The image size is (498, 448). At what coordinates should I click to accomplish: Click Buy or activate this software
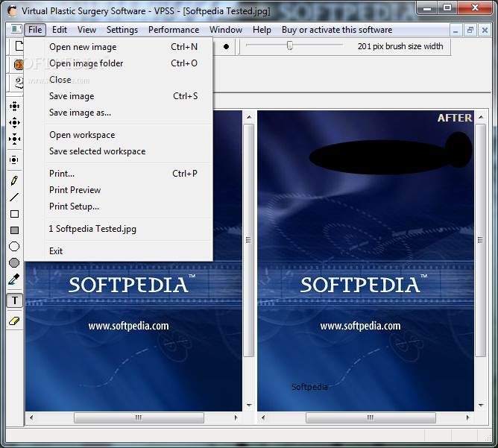(x=337, y=30)
